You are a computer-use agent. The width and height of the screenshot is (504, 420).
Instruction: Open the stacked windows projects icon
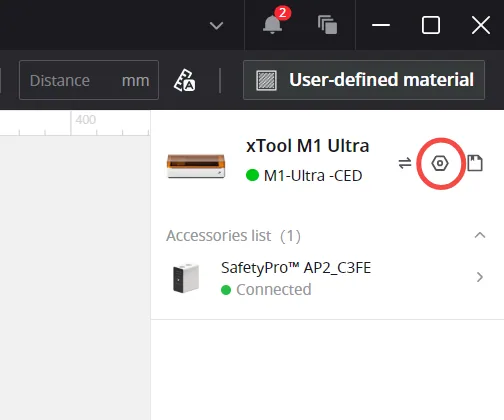pyautogui.click(x=327, y=25)
